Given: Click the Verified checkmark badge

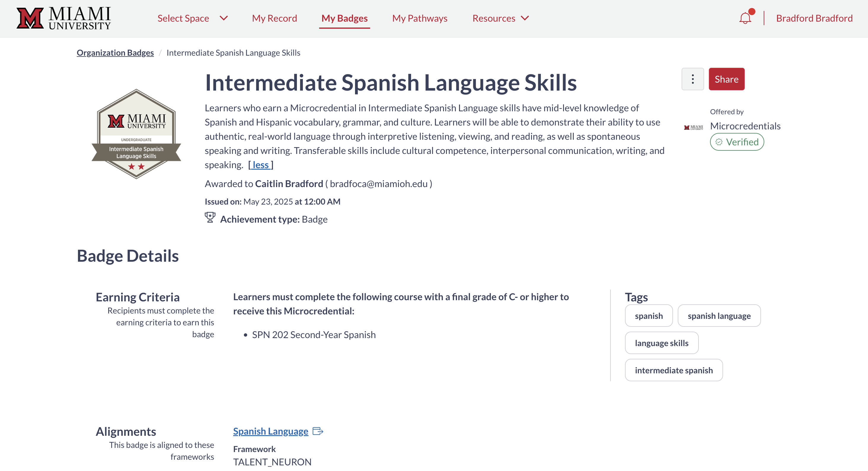Looking at the screenshot, I should [737, 142].
